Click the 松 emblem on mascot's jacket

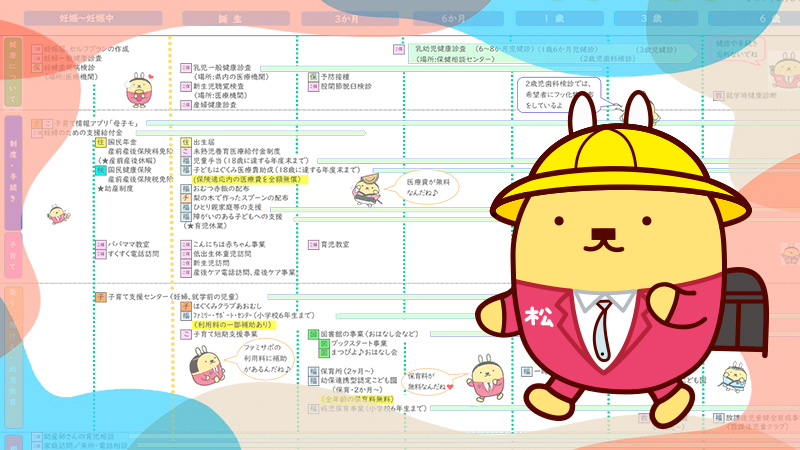(538, 316)
